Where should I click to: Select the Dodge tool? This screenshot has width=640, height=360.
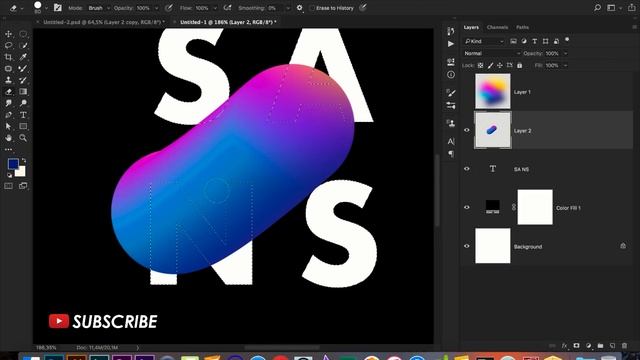click(23, 103)
